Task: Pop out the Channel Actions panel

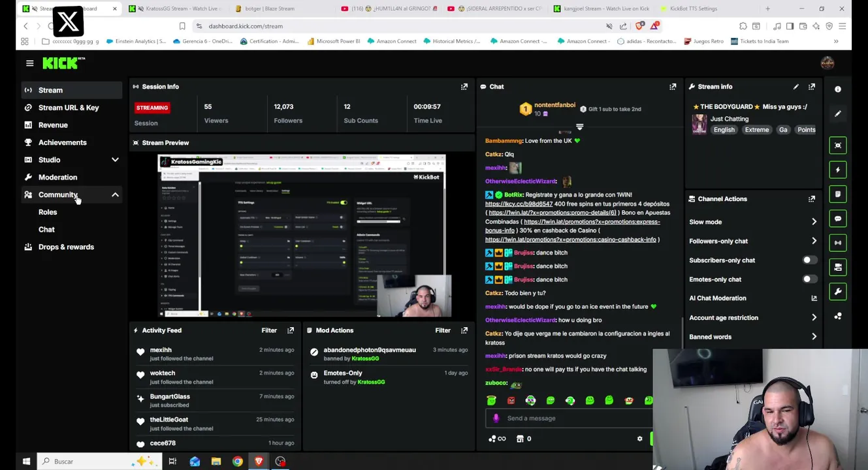Action: click(x=812, y=198)
